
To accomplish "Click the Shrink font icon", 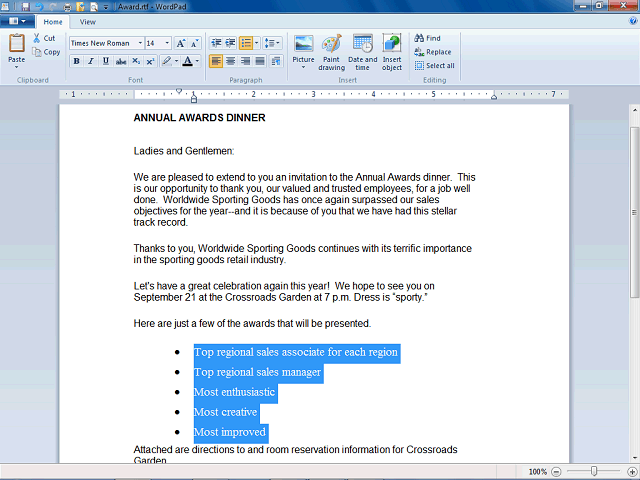I will [194, 43].
